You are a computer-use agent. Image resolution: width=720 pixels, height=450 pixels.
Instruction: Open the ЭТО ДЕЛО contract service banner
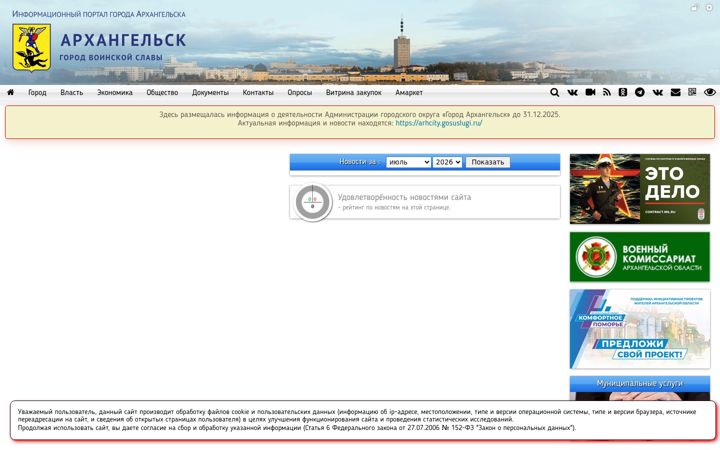(x=640, y=189)
